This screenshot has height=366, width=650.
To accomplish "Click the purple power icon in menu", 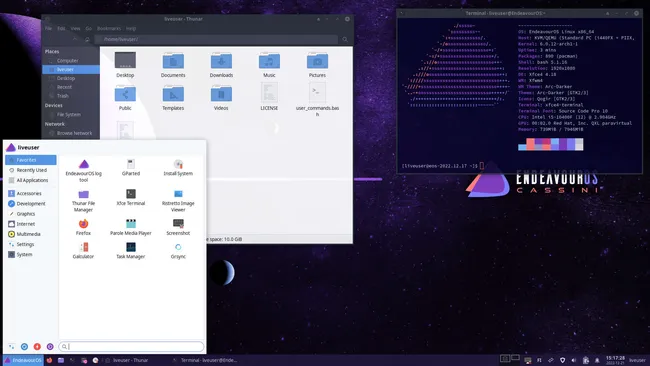I will [x=50, y=347].
